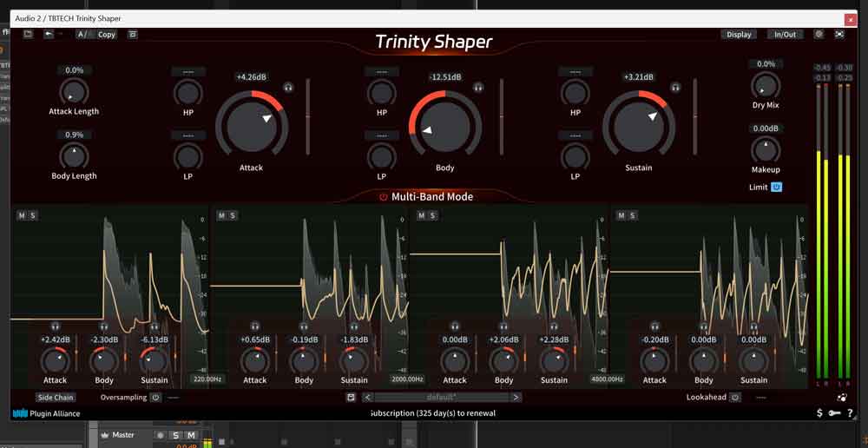Go to next preset with right arrow
Screen dimensions: 868x448
click(x=515, y=397)
